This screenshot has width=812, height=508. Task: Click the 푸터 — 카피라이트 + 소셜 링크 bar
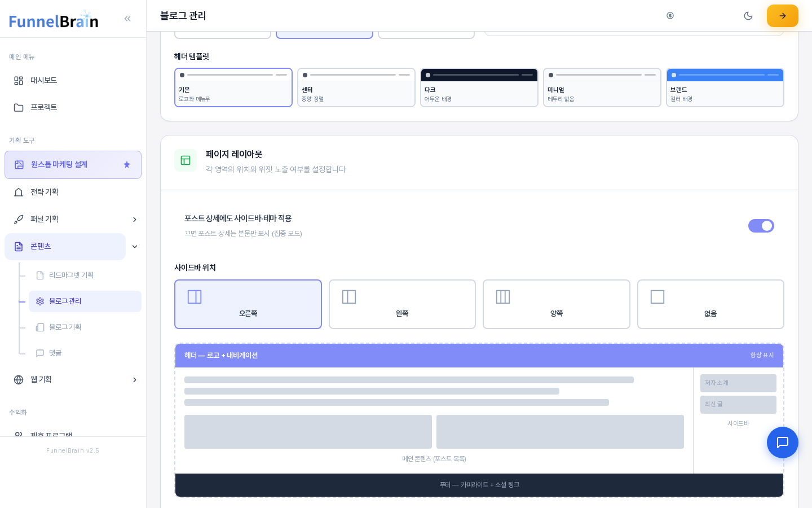479,485
